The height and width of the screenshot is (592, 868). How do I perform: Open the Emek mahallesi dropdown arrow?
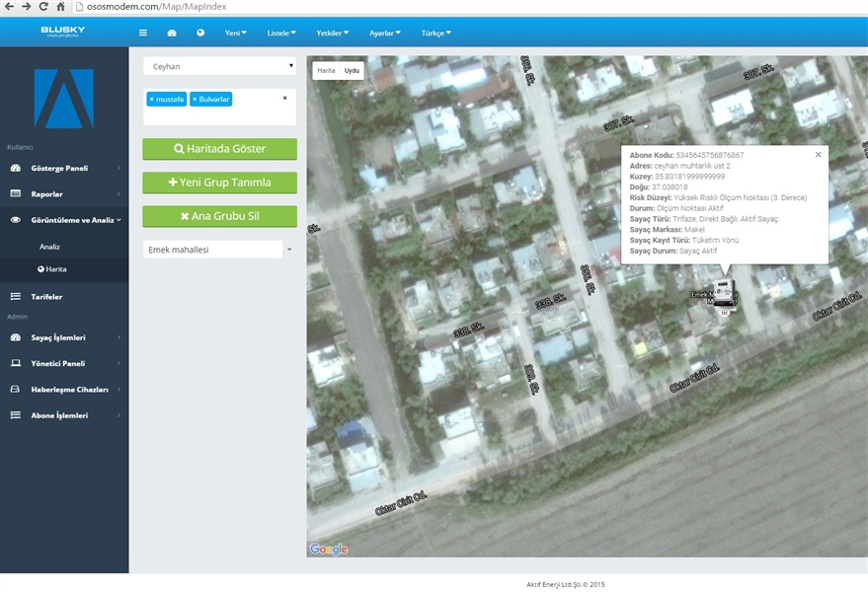coord(289,250)
